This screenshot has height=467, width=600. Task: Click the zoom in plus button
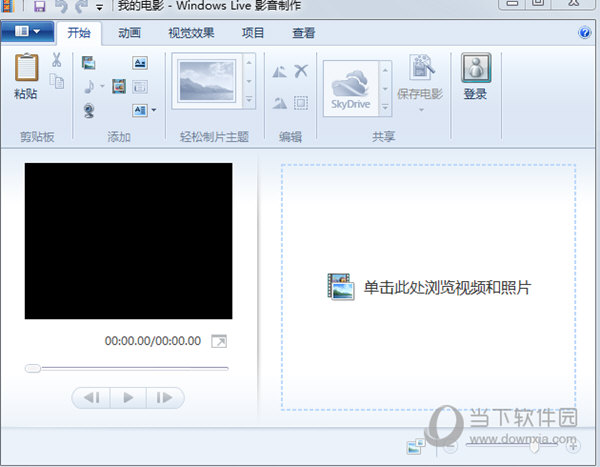coord(573,446)
